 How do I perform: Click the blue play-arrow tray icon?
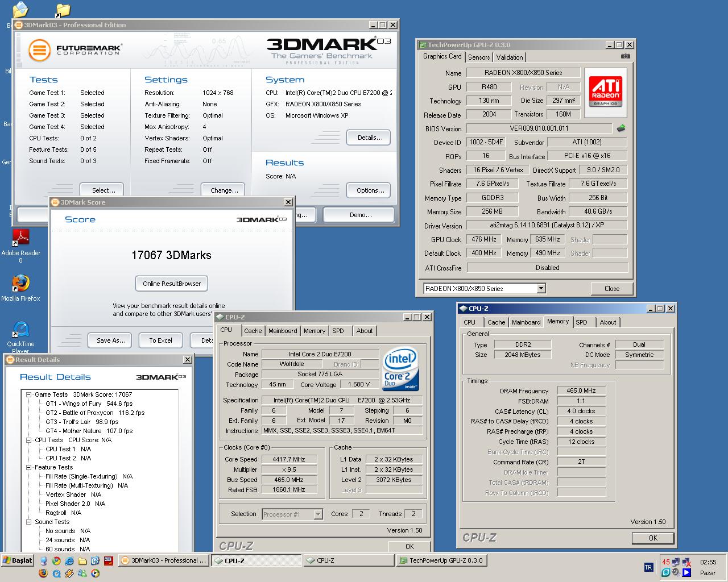[x=686, y=572]
